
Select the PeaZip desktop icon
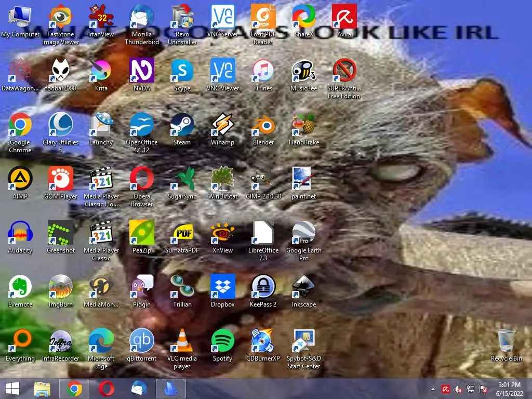tap(142, 237)
